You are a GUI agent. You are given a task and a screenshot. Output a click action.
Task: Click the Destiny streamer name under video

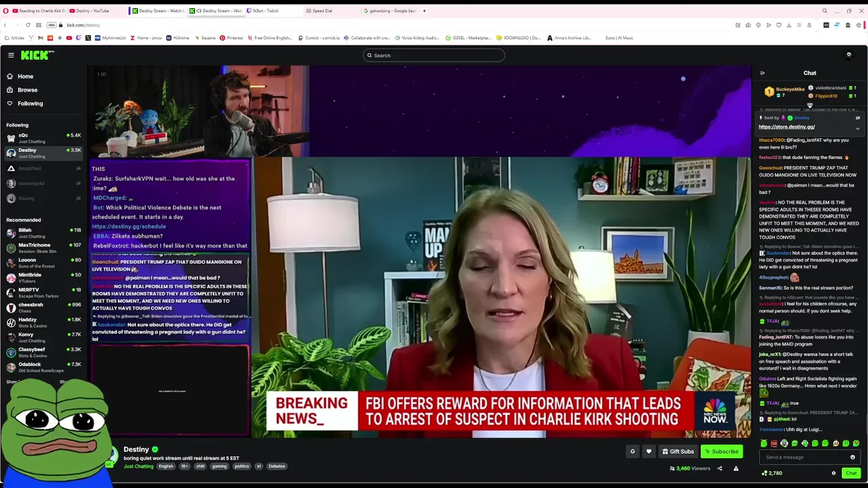click(x=136, y=449)
